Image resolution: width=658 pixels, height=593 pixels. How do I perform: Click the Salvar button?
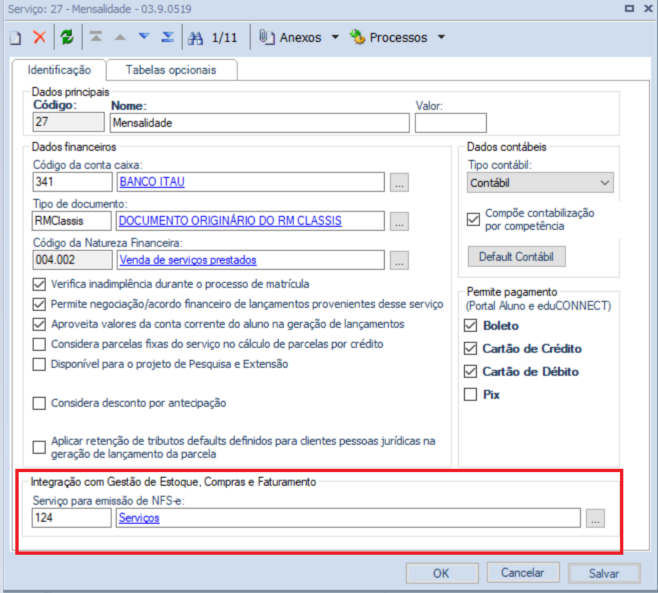coord(604,573)
